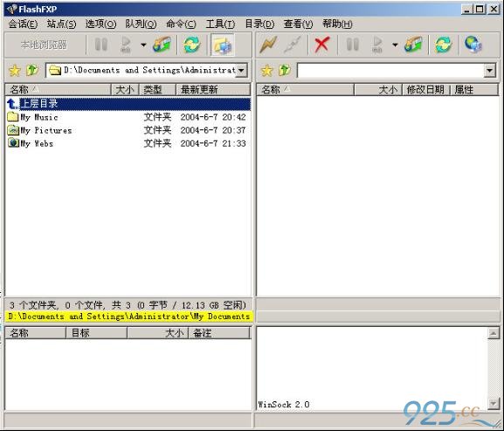The image size is (504, 431).
Task: Click the lightning bolt Connect icon
Action: click(x=268, y=45)
